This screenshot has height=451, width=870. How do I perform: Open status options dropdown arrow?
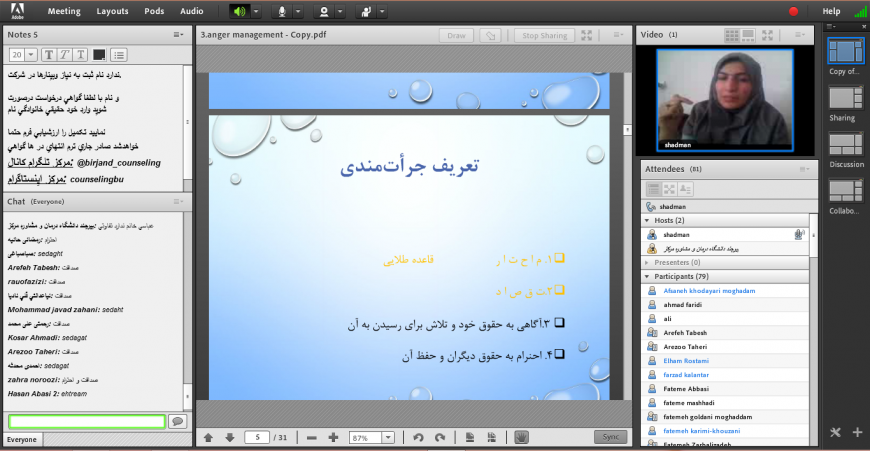pyautogui.click(x=382, y=11)
